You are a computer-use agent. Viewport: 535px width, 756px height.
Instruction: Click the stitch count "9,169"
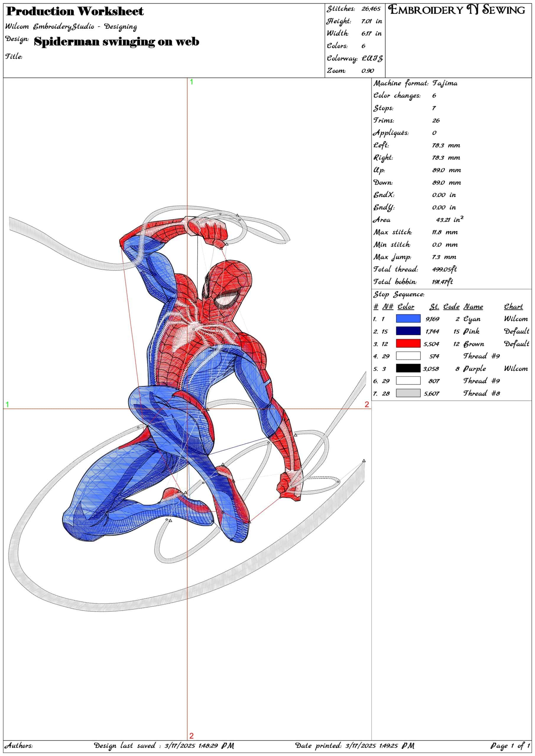[x=432, y=319]
